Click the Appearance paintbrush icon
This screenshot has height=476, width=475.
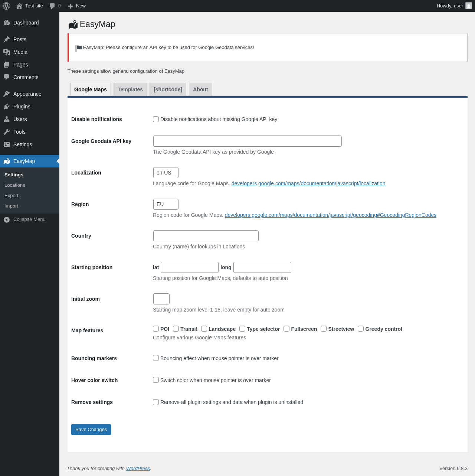point(7,94)
